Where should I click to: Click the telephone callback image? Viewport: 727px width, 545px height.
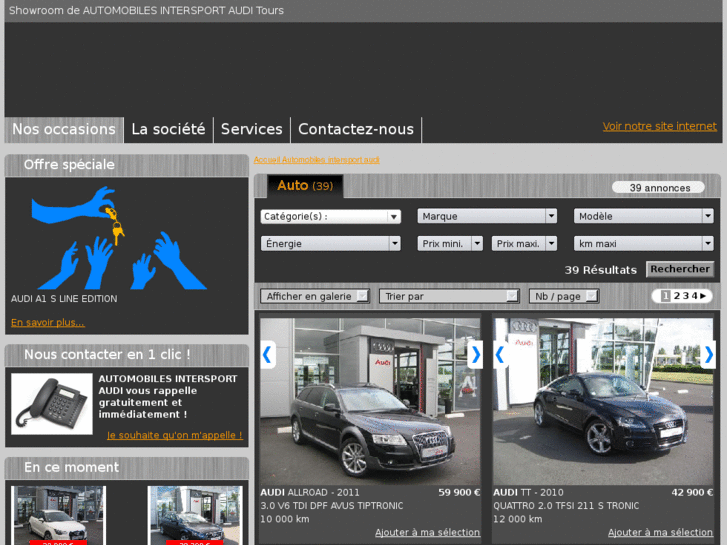click(51, 404)
